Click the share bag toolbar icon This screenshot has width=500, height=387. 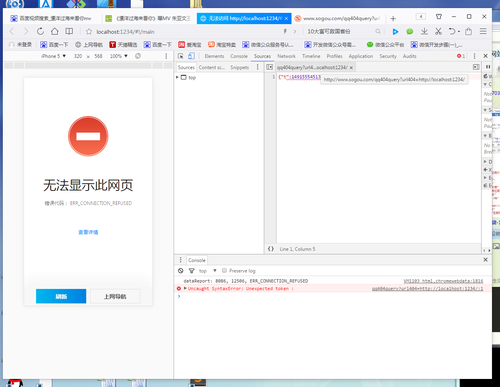(468, 31)
